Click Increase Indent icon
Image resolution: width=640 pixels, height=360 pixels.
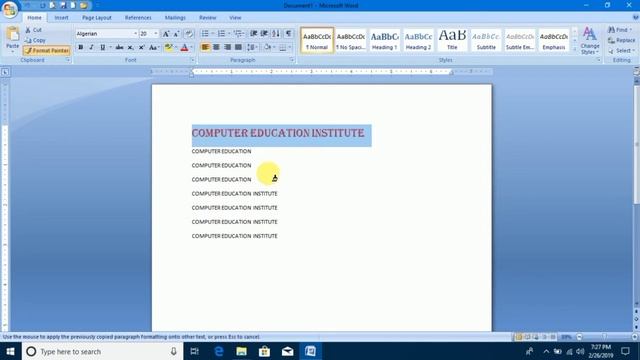coord(264,33)
